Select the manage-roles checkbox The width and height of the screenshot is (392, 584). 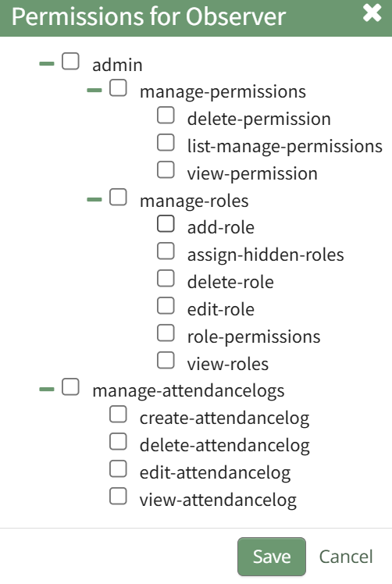(x=118, y=197)
